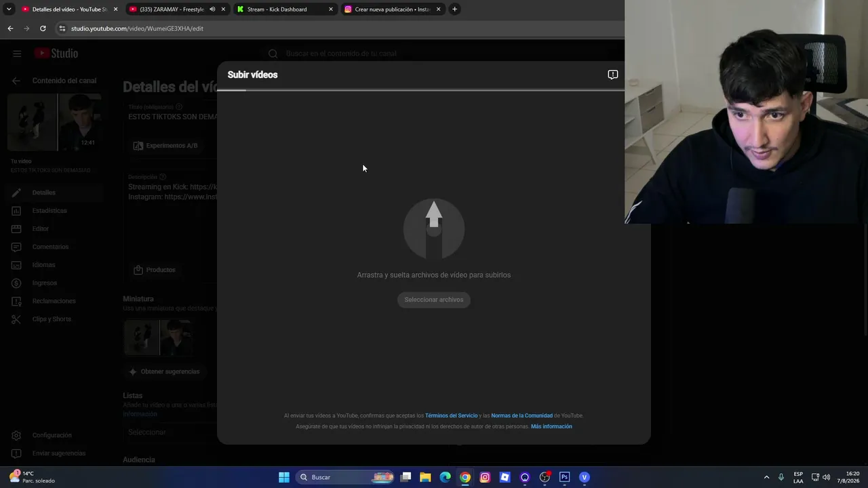Click the Idiomas subtitles icon

click(16, 265)
